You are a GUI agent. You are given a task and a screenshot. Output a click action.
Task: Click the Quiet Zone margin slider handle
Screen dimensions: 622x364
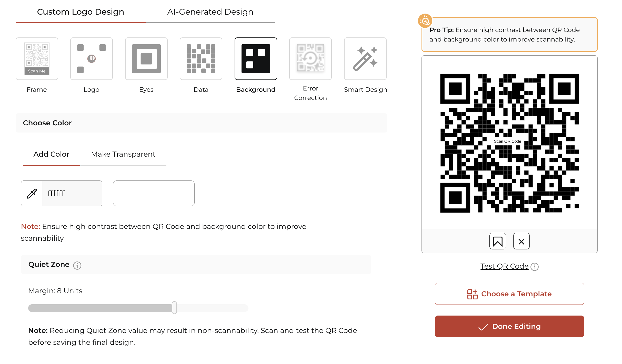pyautogui.click(x=174, y=308)
